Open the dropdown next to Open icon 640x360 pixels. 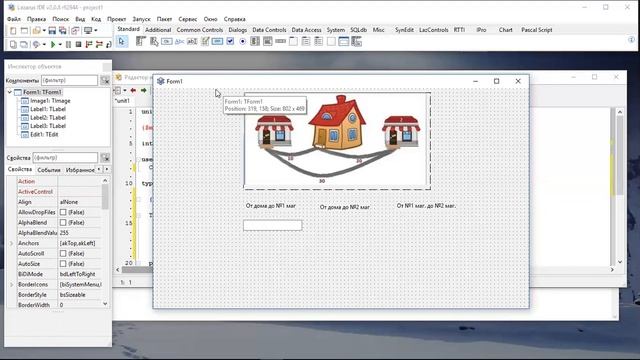tap(44, 31)
